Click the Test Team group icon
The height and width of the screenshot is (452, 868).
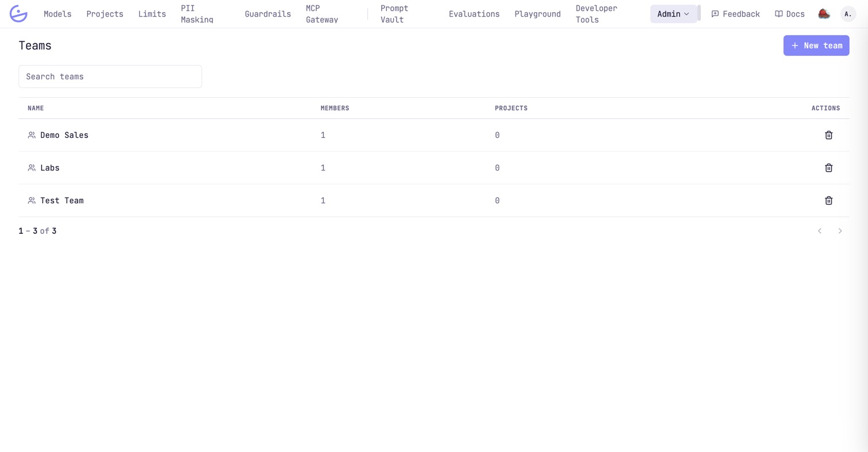click(32, 200)
